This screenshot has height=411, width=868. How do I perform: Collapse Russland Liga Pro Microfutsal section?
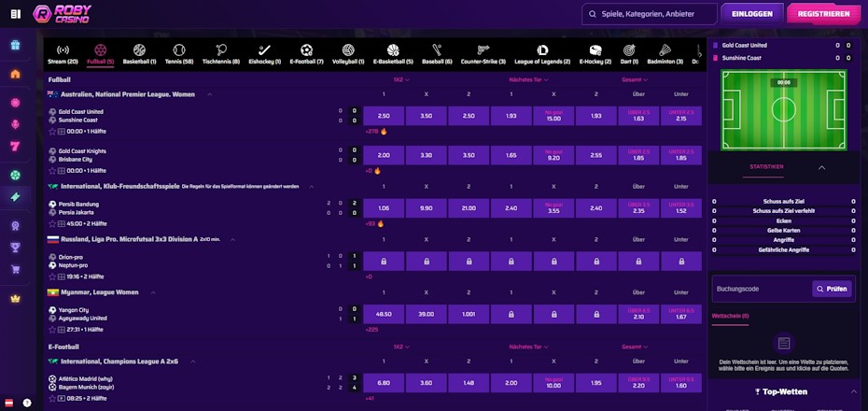click(x=233, y=240)
